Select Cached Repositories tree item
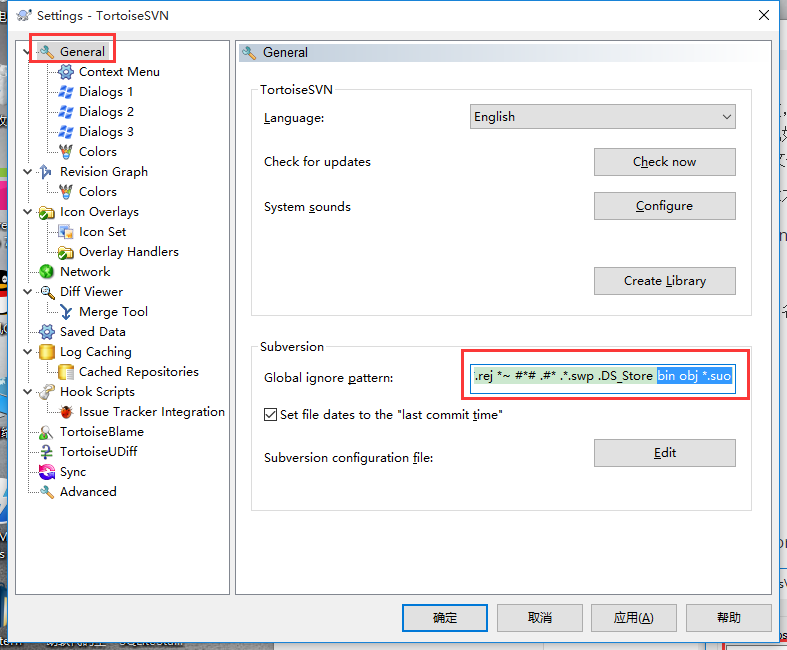787x650 pixels. click(x=139, y=371)
